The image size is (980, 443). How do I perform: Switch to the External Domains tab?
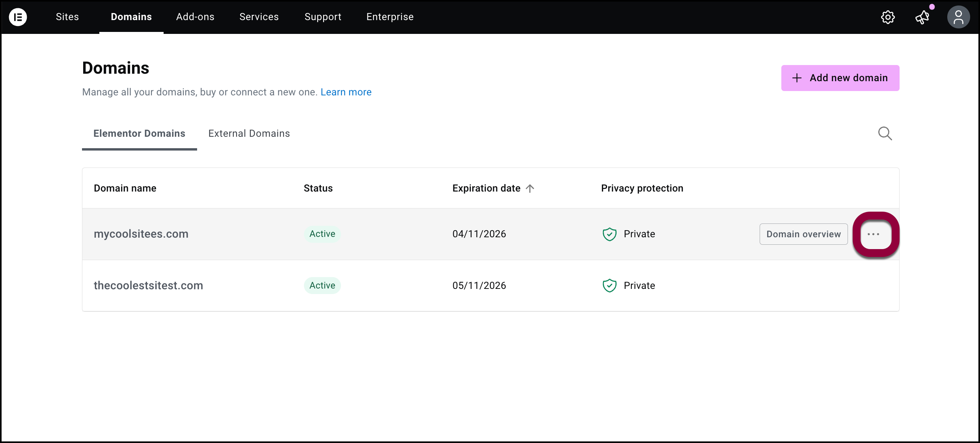coord(249,134)
